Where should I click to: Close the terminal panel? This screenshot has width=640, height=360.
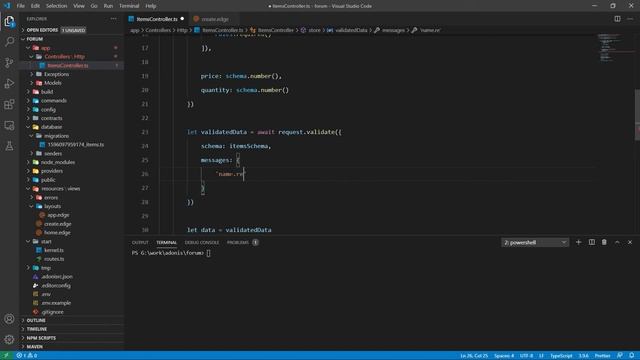click(x=630, y=242)
